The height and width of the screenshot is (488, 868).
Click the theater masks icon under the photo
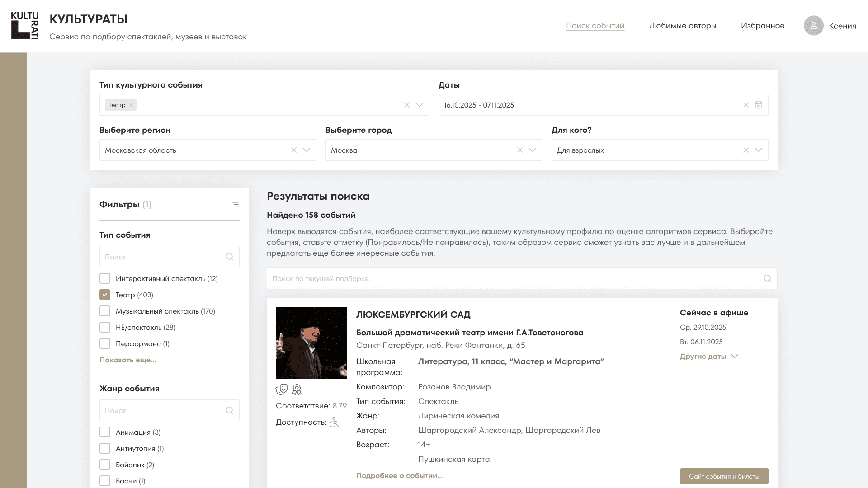point(282,389)
